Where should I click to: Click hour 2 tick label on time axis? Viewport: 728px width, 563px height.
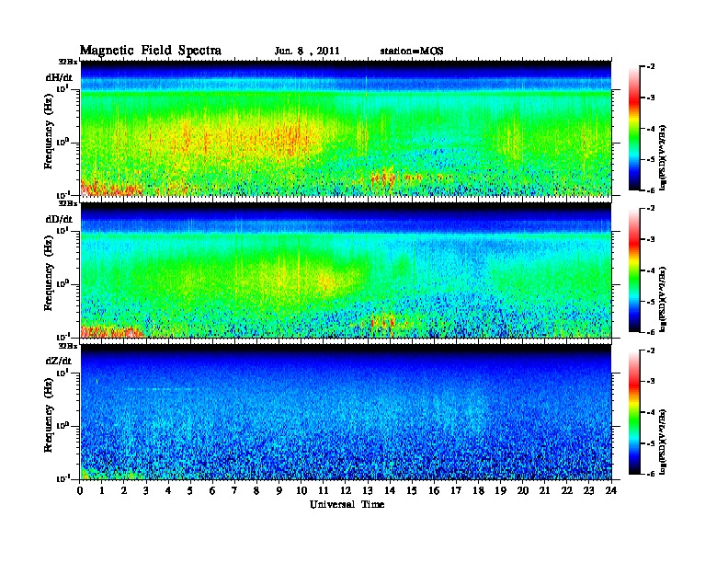click(x=124, y=491)
